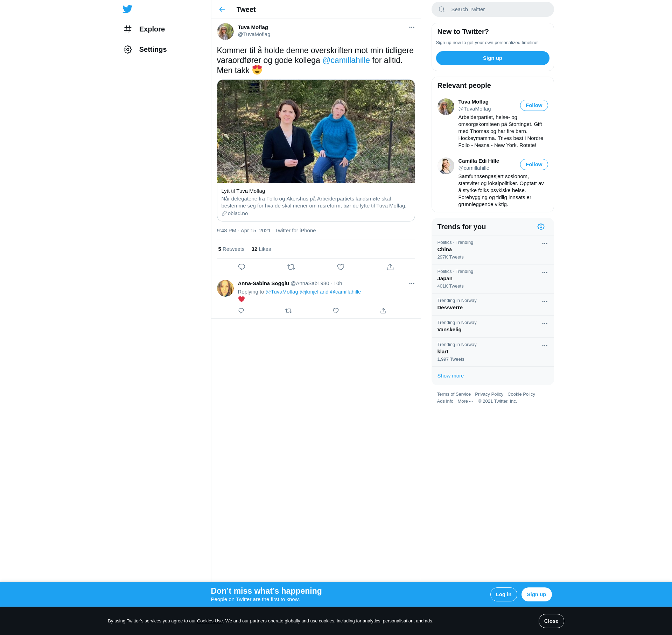Open Cookie Policy footer link
Image resolution: width=672 pixels, height=635 pixels.
tap(521, 394)
